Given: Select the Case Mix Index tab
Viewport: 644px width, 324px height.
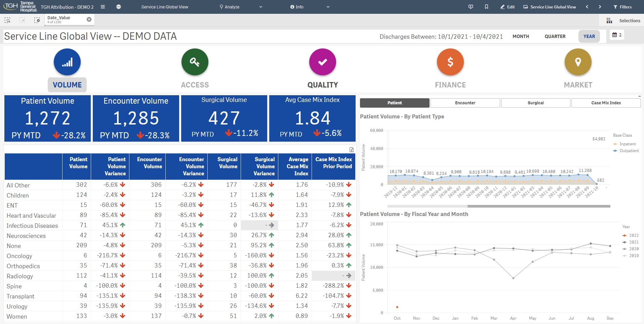Looking at the screenshot, I should [x=606, y=103].
